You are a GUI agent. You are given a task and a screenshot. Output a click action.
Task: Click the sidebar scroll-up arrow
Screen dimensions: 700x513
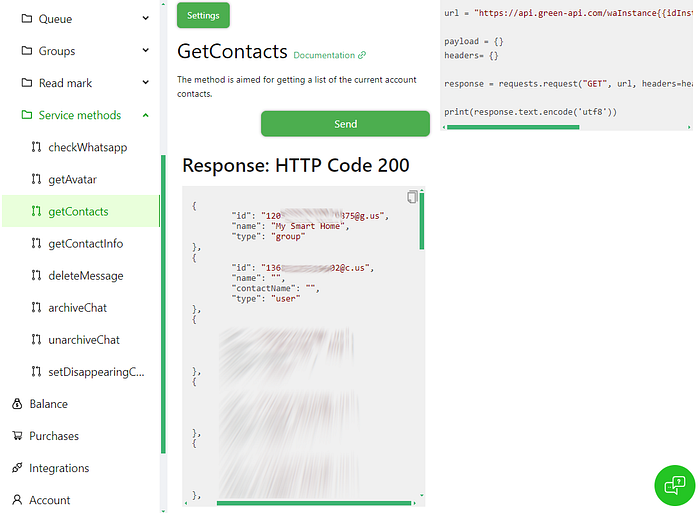click(163, 4)
